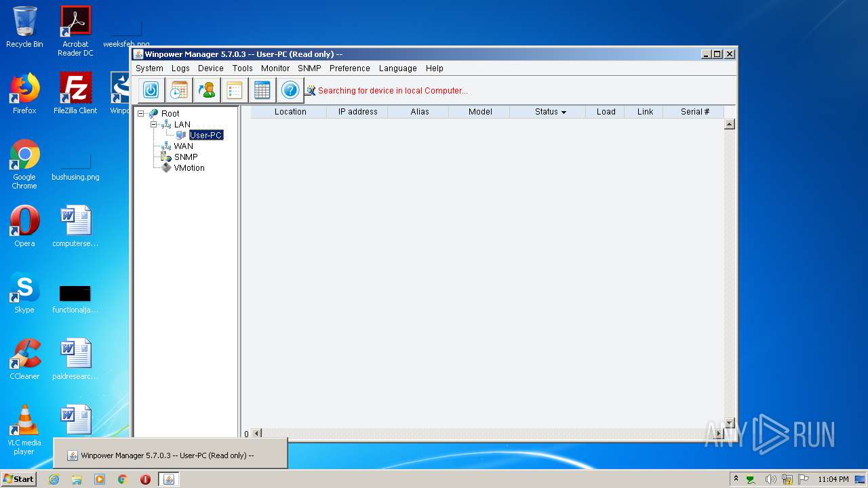Viewport: 868px width, 488px height.
Task: Open Firefox desktop shortcut
Action: tap(24, 94)
